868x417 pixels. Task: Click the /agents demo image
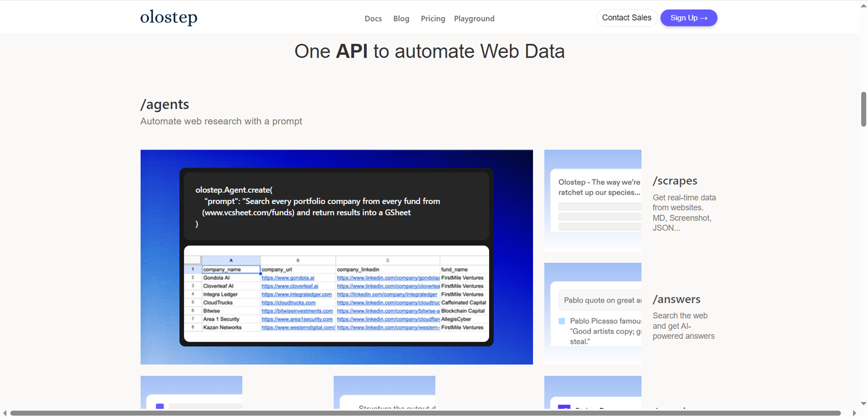click(x=337, y=257)
